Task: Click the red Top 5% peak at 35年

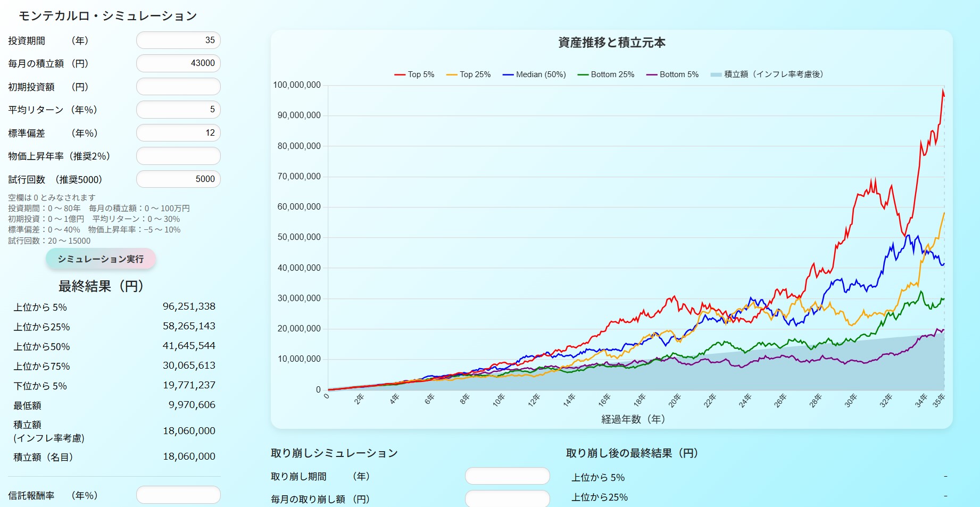Action: (x=943, y=92)
